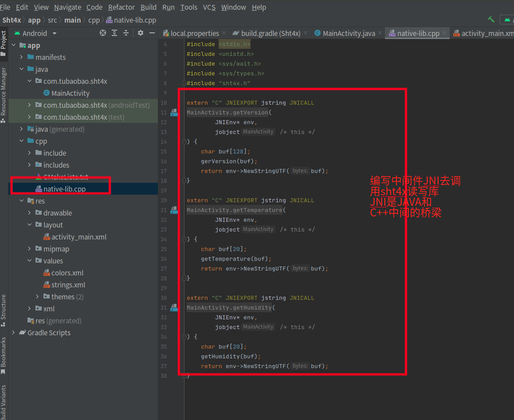Viewport: 514px width, 420px height.
Task: Expand the Gradle Scripts node
Action: [14, 333]
